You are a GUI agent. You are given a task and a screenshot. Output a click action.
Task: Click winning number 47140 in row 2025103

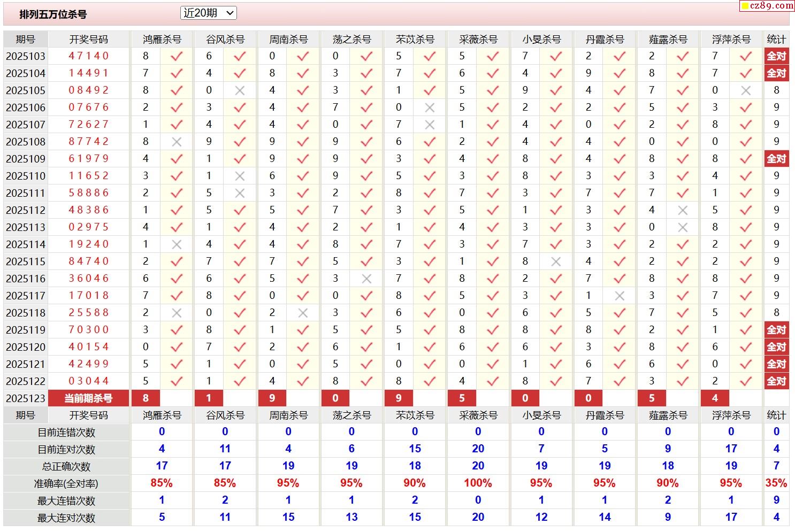(x=88, y=56)
